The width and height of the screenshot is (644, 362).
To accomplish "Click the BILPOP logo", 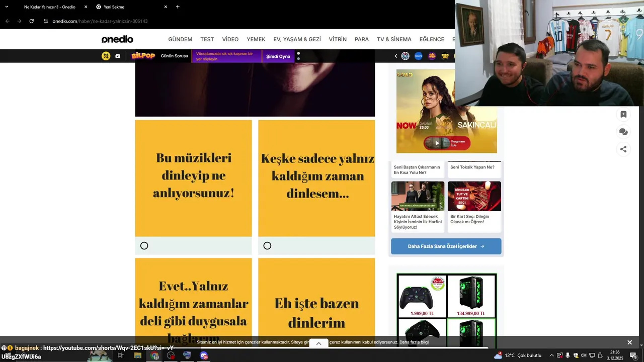I will point(143,56).
